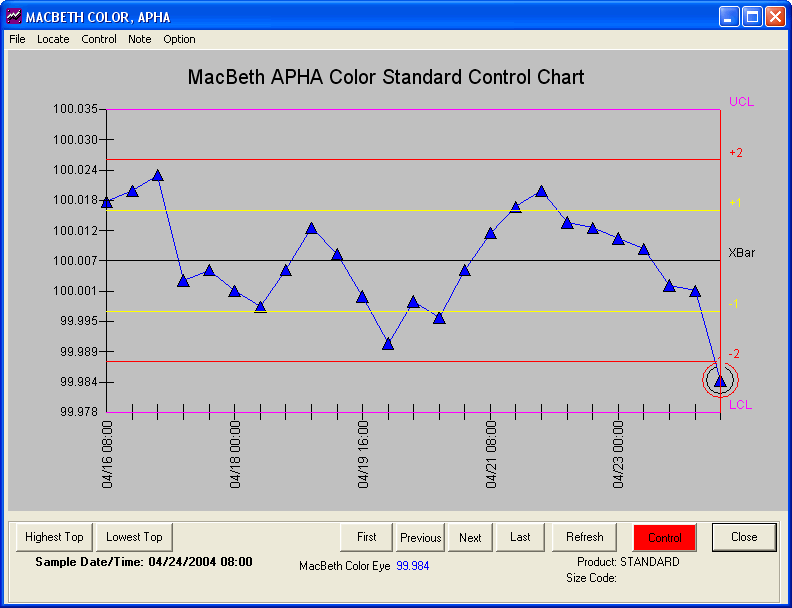Viewport: 792px width, 608px height.
Task: Click the data point at 04/21 08:00
Action: 490,233
